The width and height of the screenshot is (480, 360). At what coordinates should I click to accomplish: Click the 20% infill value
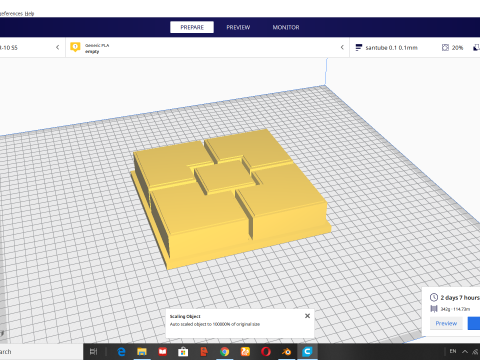pyautogui.click(x=457, y=48)
